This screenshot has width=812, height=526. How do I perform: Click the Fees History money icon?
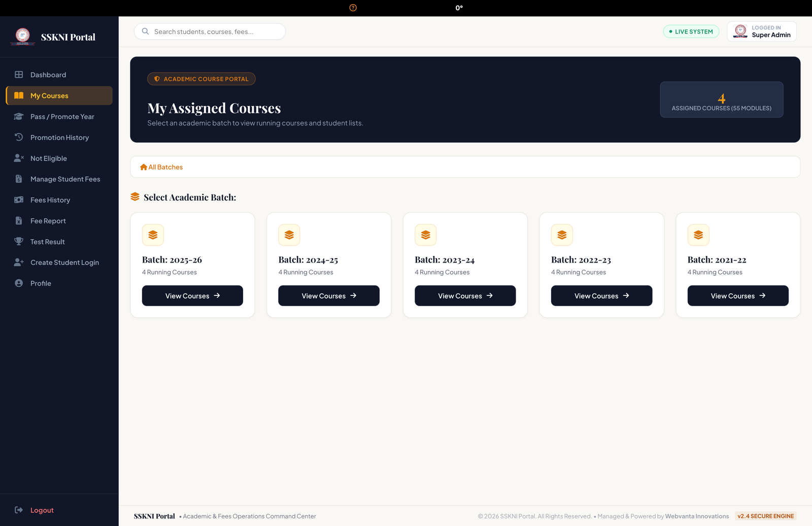pyautogui.click(x=19, y=200)
